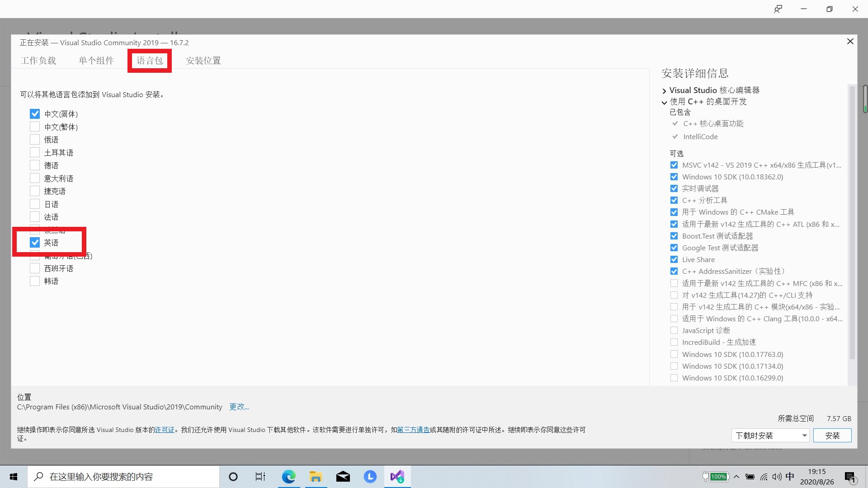Screen dimensions: 868x488
Task: Toggle the 中文(简体) language checkbox
Action: pos(34,114)
